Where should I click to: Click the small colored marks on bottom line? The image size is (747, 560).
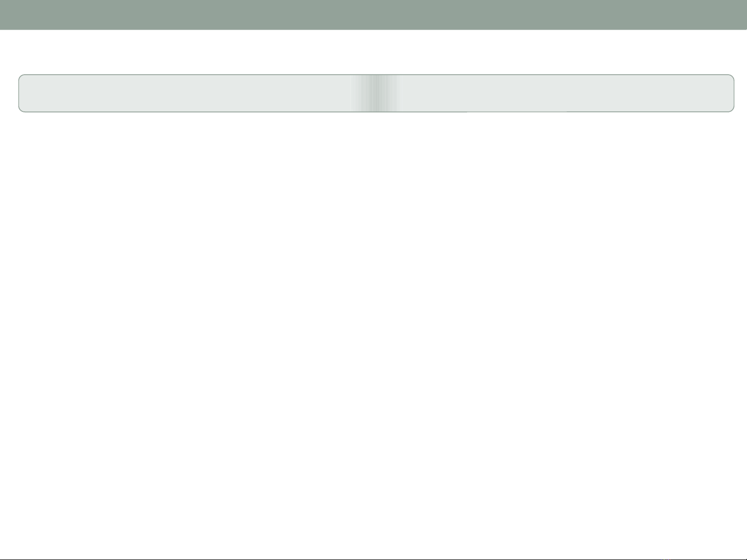tap(667, 559)
